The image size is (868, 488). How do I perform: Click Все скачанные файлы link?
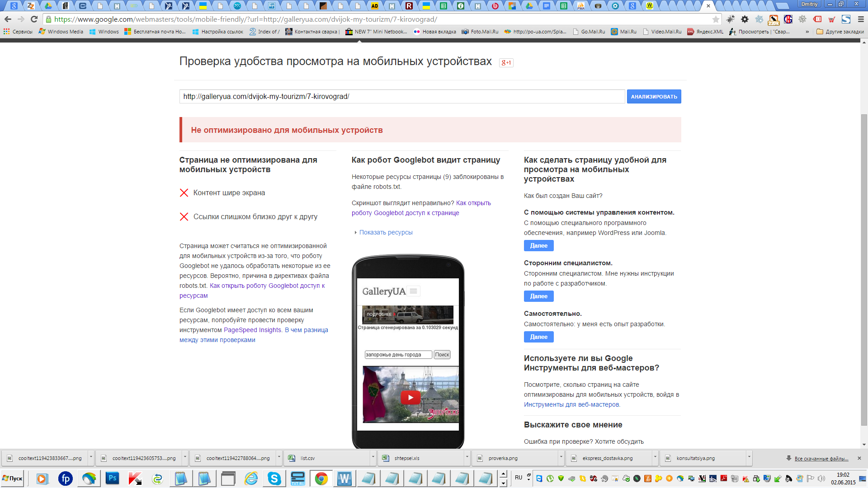coord(821,459)
